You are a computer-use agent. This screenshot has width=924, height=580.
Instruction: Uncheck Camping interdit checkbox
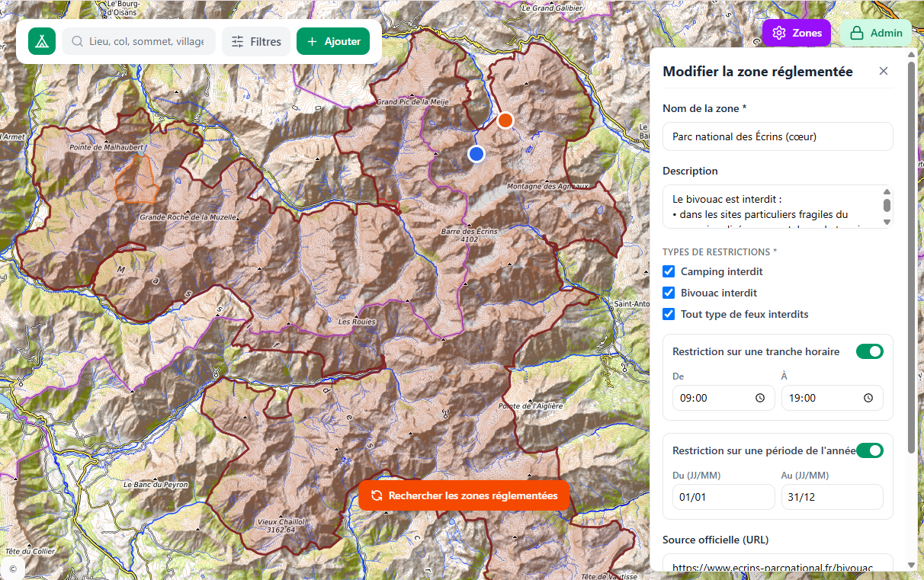click(x=669, y=271)
